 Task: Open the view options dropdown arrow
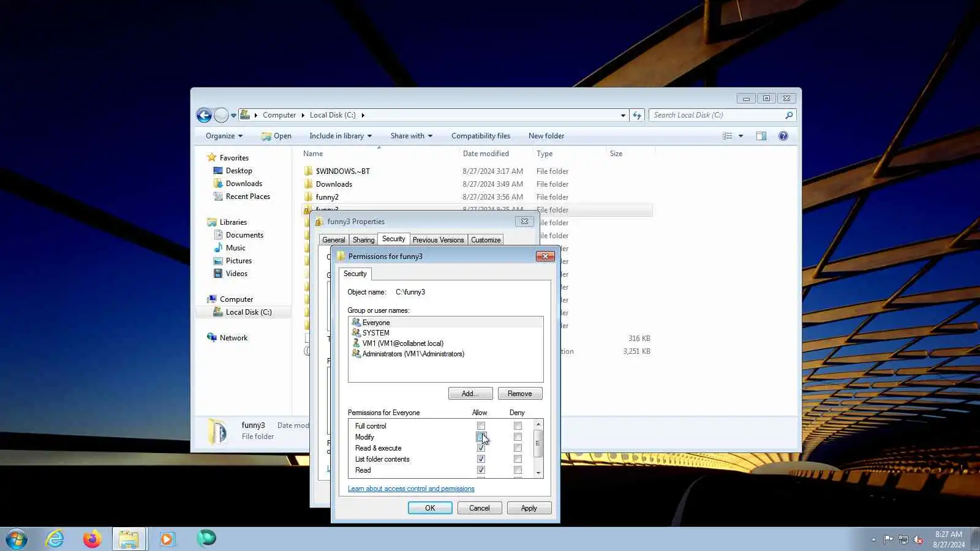(x=741, y=136)
